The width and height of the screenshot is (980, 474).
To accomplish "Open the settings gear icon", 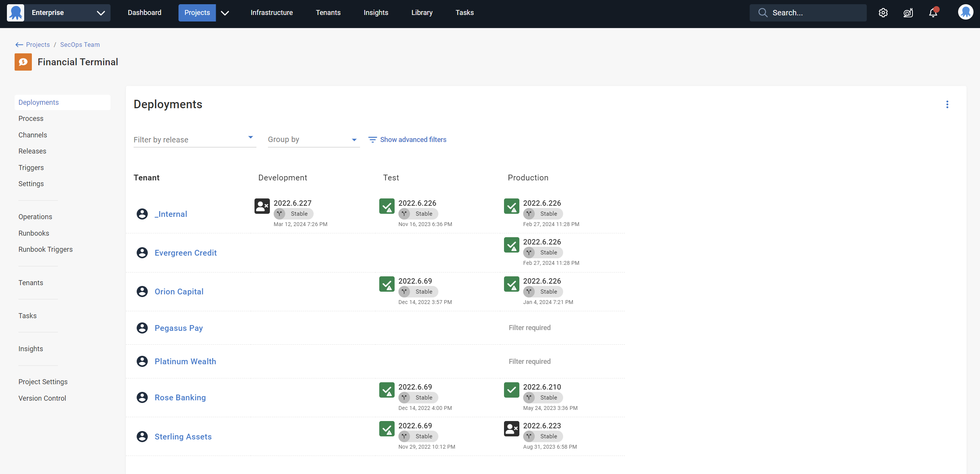I will click(x=883, y=13).
